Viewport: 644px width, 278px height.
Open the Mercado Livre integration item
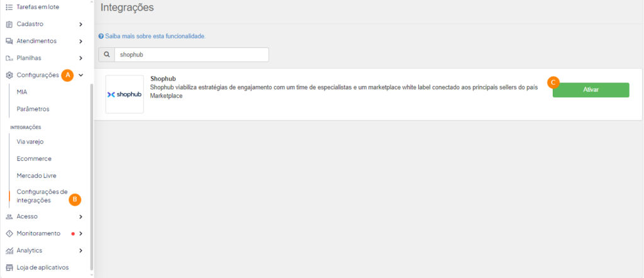pyautogui.click(x=36, y=175)
